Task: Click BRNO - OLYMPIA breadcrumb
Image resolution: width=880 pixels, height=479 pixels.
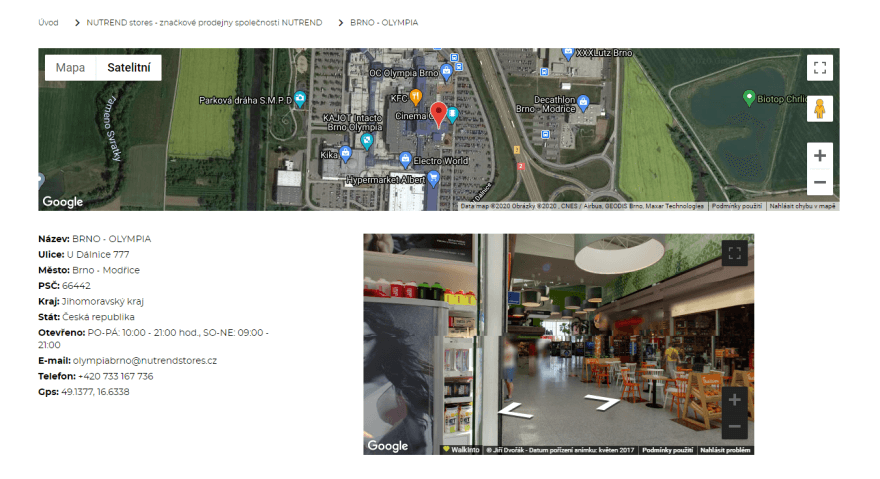Action: 384,22
